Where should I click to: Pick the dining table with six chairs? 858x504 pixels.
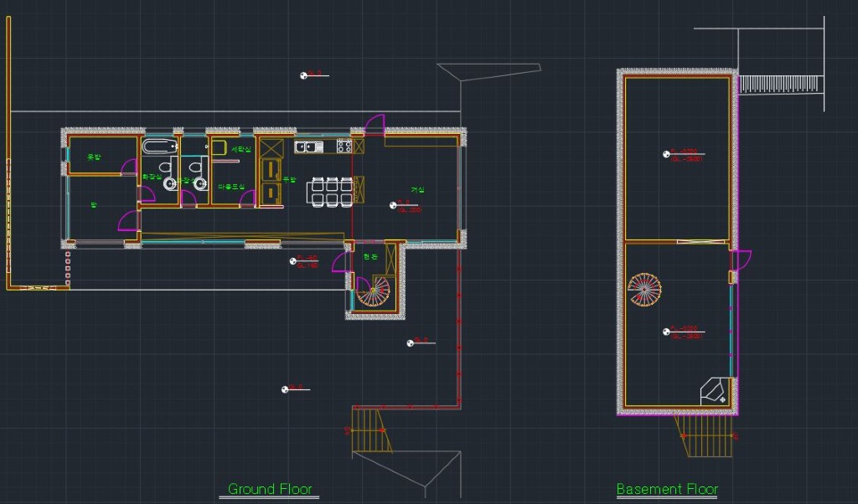click(x=332, y=191)
